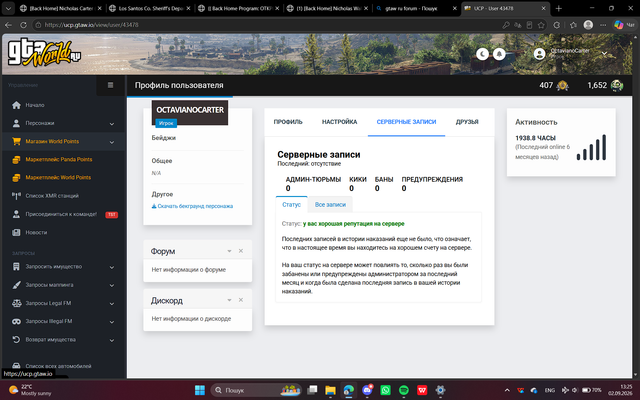Open the ДРУЗЬЯ tab
Viewport: 640px width, 400px height.
click(467, 122)
